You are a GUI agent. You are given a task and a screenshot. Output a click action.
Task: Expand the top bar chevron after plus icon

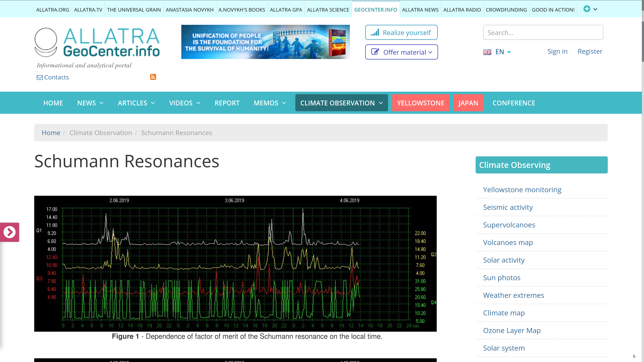[595, 9]
